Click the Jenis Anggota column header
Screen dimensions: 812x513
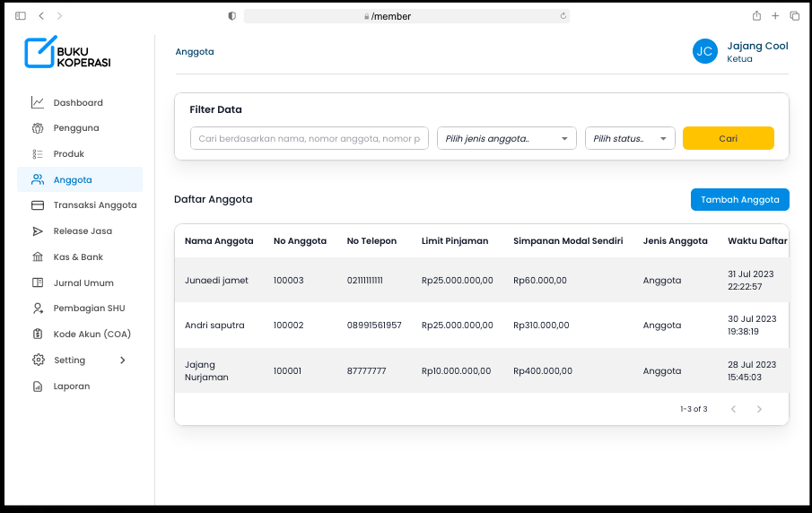(676, 241)
